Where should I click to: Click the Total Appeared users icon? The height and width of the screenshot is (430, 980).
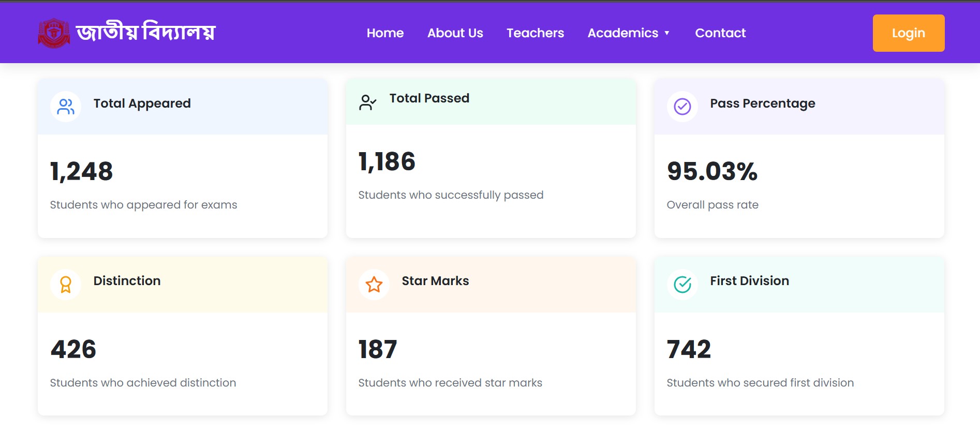point(66,107)
